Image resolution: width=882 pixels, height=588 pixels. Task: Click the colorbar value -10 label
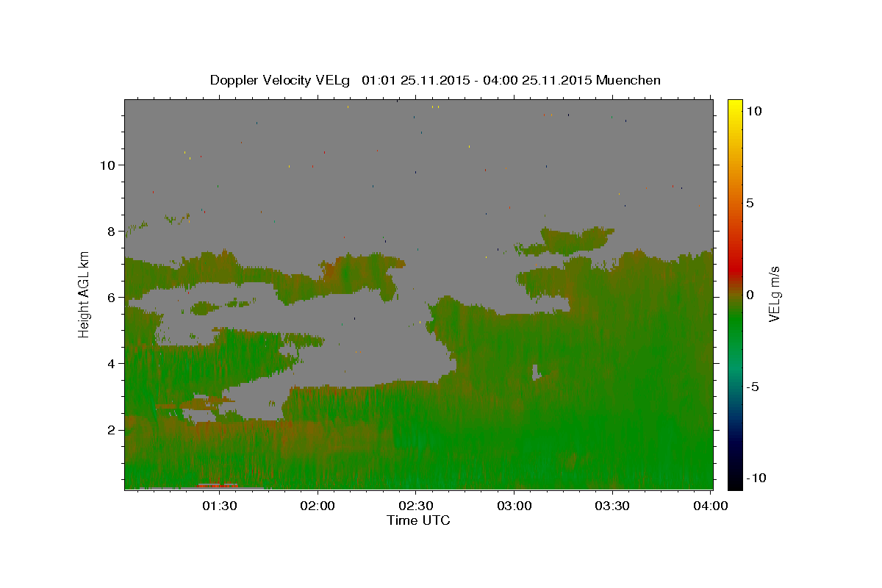coord(756,478)
